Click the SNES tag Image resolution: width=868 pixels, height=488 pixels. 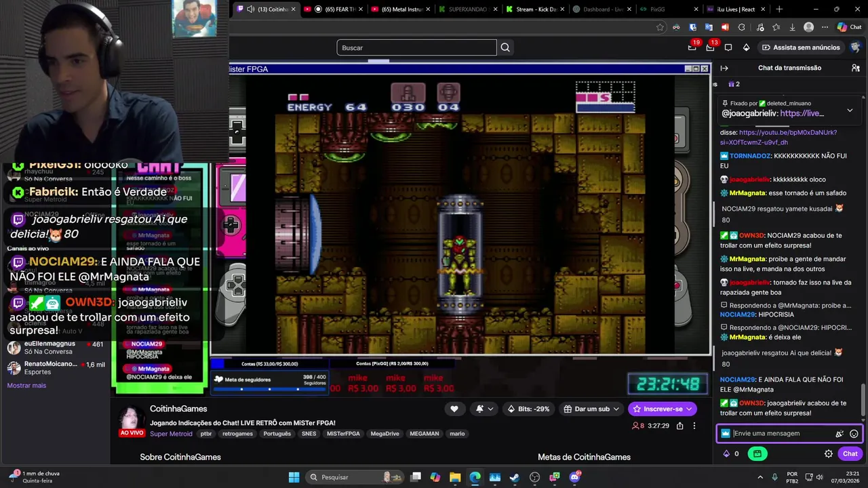point(309,434)
